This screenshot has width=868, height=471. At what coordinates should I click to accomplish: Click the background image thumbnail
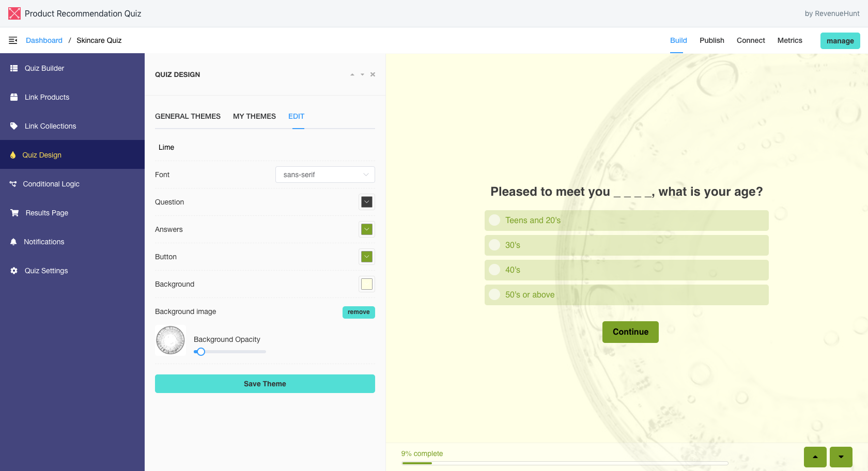[x=171, y=340]
